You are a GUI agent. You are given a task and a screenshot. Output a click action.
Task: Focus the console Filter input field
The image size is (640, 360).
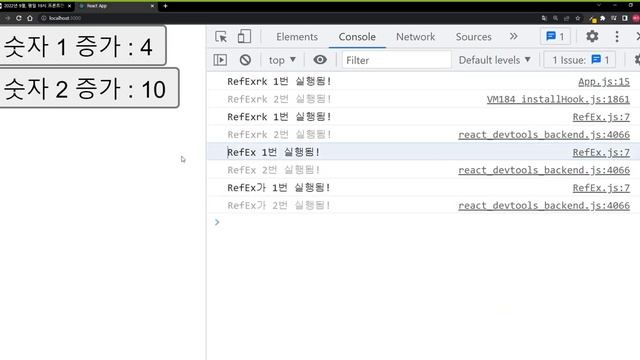coord(397,60)
